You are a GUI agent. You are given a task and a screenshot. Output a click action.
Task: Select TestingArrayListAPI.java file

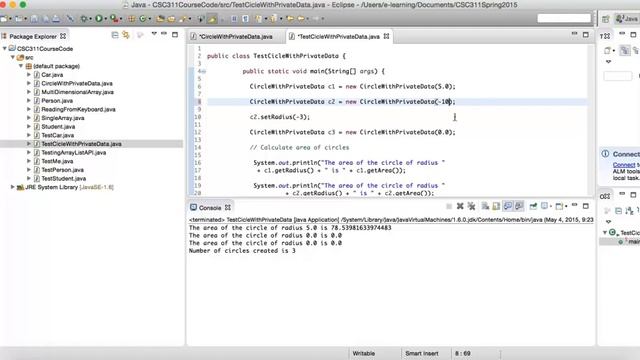click(73, 153)
